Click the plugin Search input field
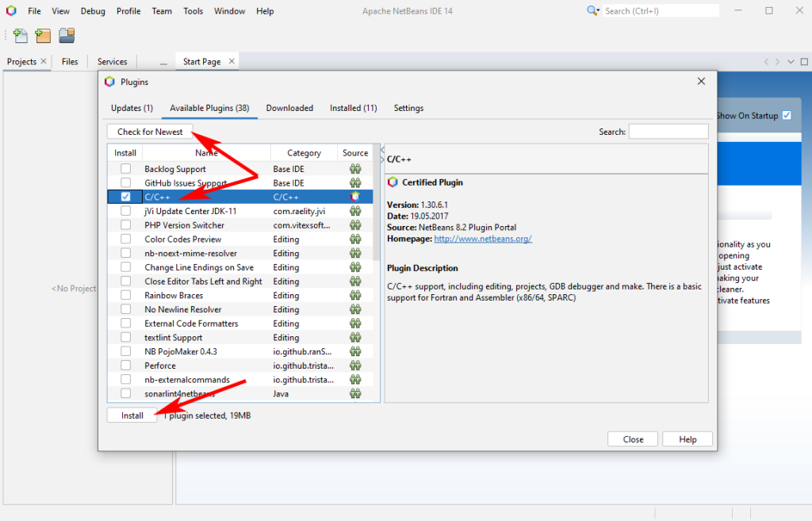Screen dimensions: 812x521 668,132
